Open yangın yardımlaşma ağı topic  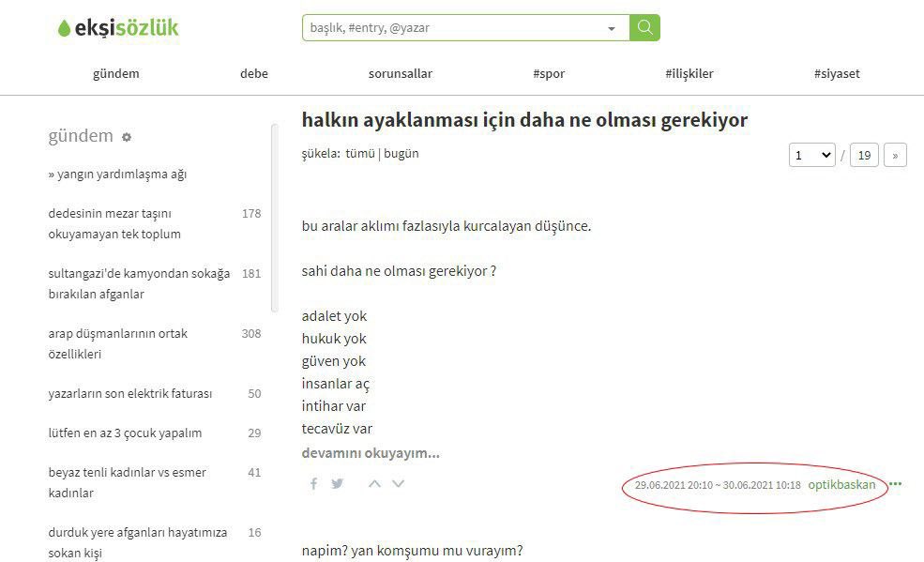pyautogui.click(x=117, y=175)
